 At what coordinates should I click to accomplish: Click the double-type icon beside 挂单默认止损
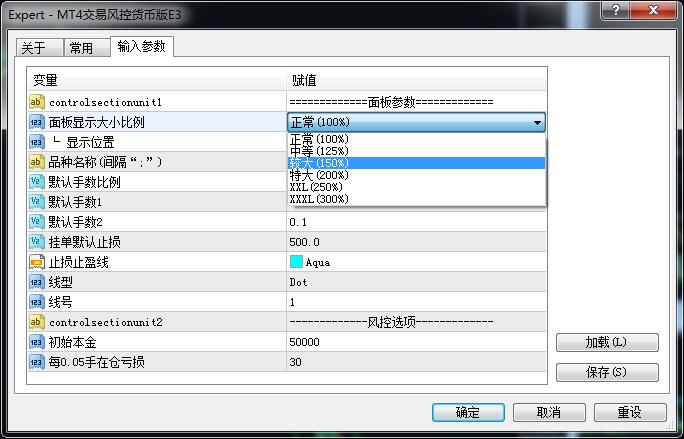point(37,242)
